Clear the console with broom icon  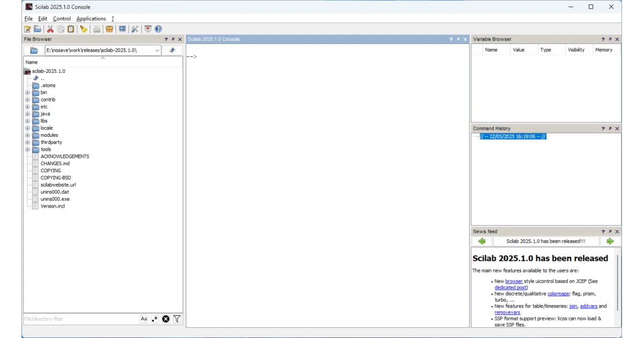pos(83,29)
